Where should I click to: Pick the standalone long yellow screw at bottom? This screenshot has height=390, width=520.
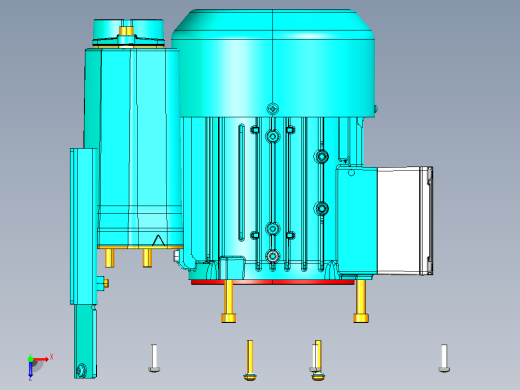tap(250, 360)
